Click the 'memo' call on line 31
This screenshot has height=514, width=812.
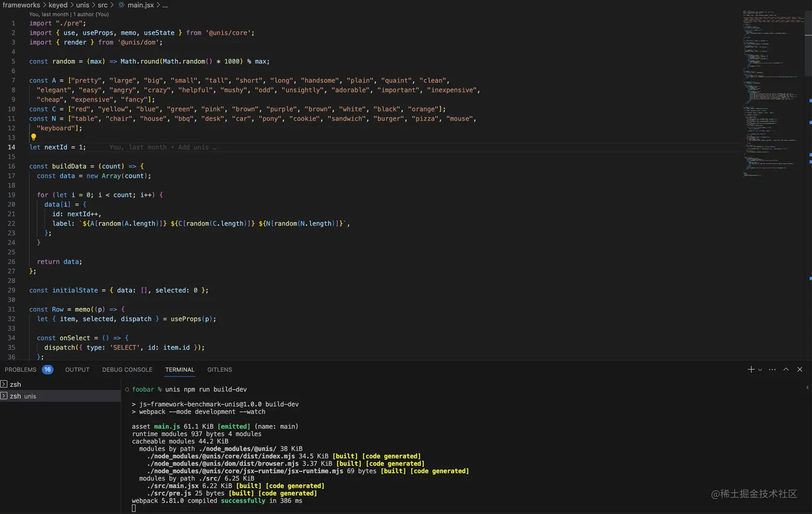pos(83,309)
